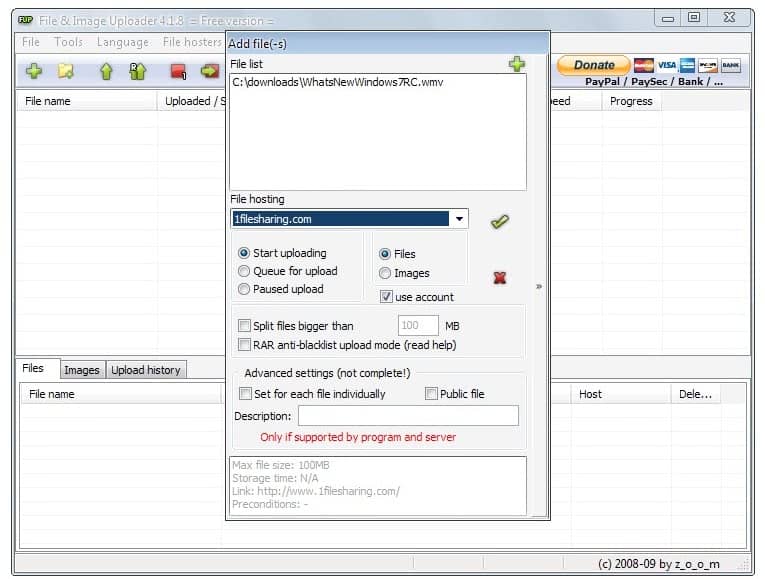
Task: Click the BANK payment icon
Action: pyautogui.click(x=730, y=65)
